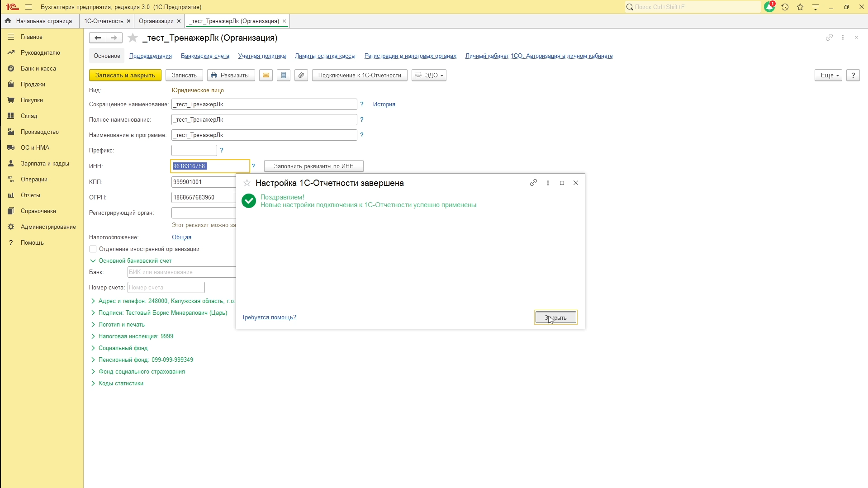Open the Банковские счета link tab
The width and height of the screenshot is (868, 488).
click(x=205, y=56)
